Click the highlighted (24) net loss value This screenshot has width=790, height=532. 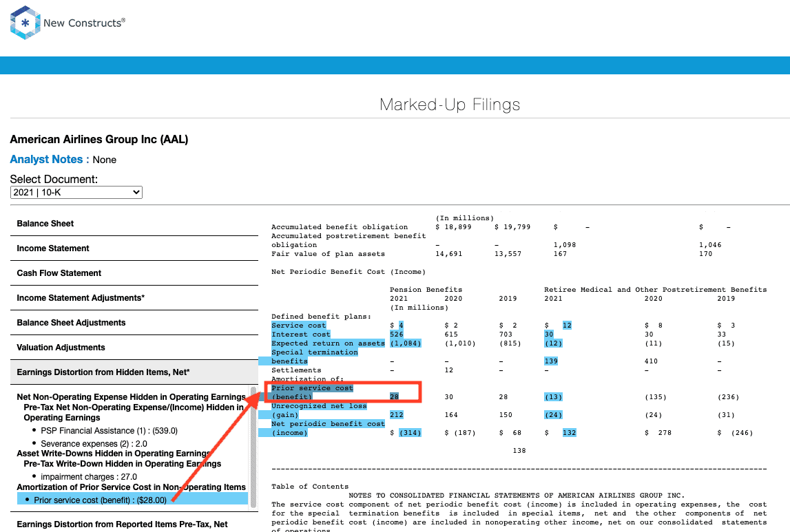point(553,415)
